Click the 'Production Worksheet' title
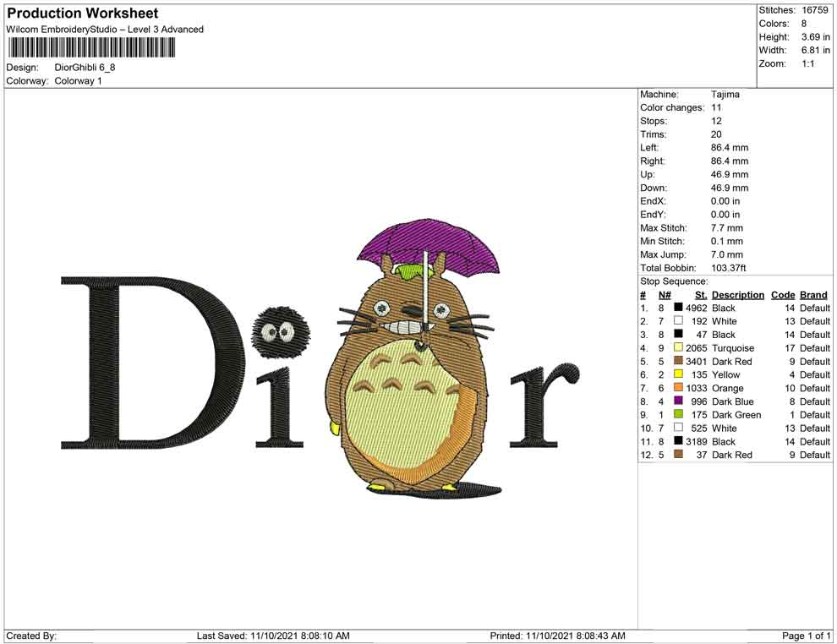Image resolution: width=837 pixels, height=644 pixels. point(83,14)
